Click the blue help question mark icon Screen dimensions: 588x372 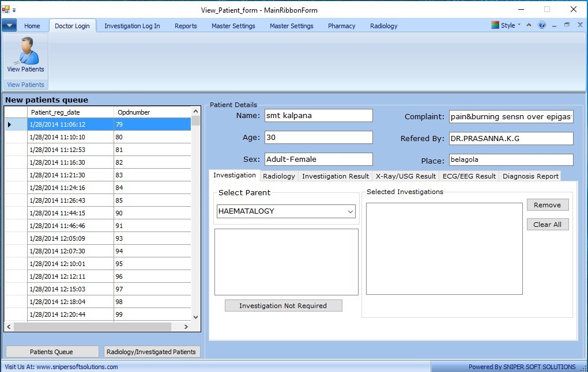[541, 25]
